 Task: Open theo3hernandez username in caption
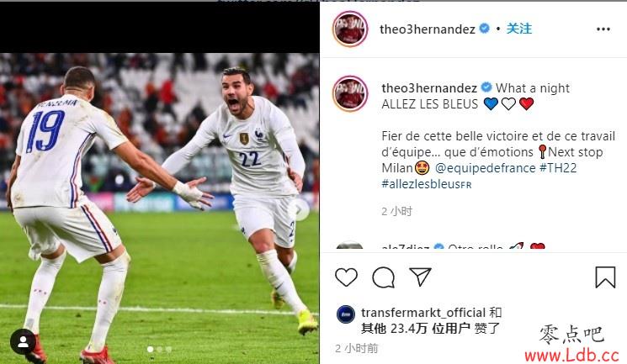pyautogui.click(x=429, y=88)
